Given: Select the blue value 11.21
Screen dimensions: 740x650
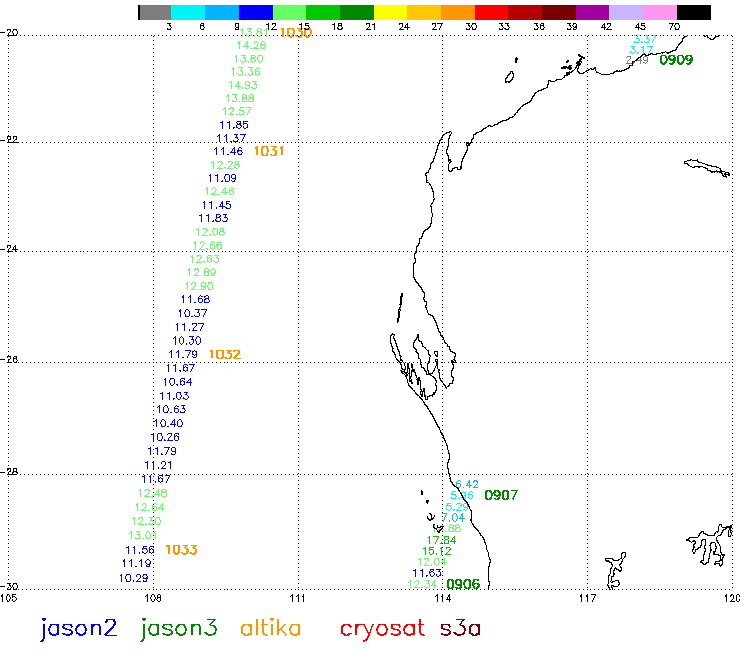Looking at the screenshot, I should (159, 466).
